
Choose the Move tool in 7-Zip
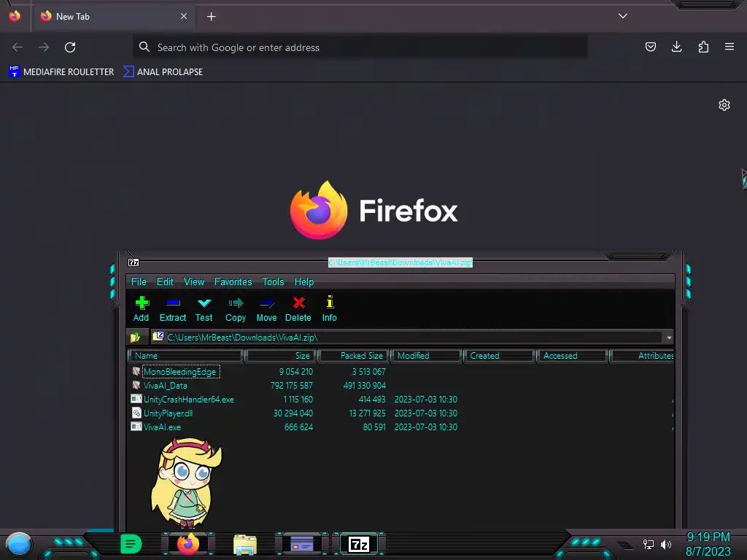point(267,308)
